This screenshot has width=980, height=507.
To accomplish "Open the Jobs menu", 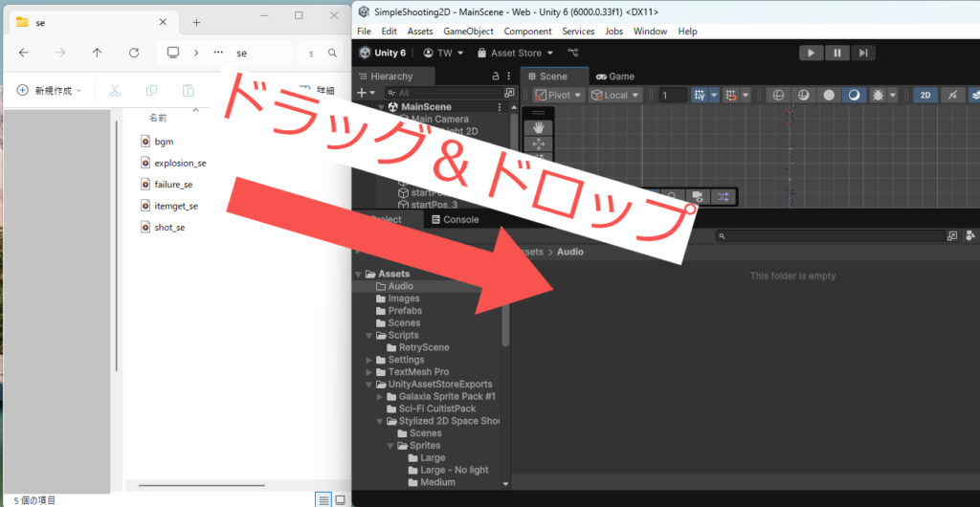I will point(613,32).
